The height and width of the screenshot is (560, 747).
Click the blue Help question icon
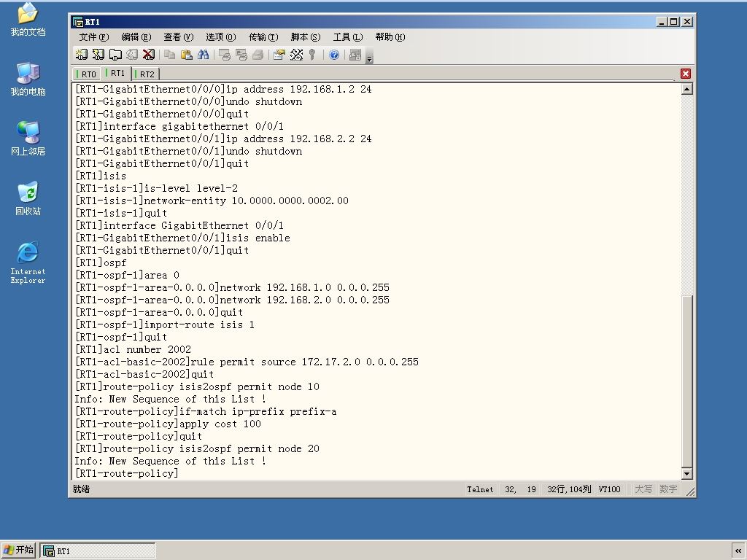(x=334, y=55)
